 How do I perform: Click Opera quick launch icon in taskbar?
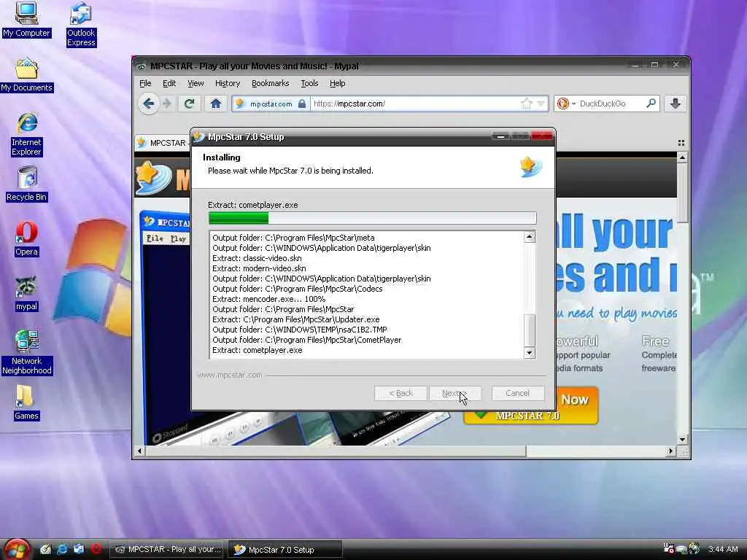[96, 549]
